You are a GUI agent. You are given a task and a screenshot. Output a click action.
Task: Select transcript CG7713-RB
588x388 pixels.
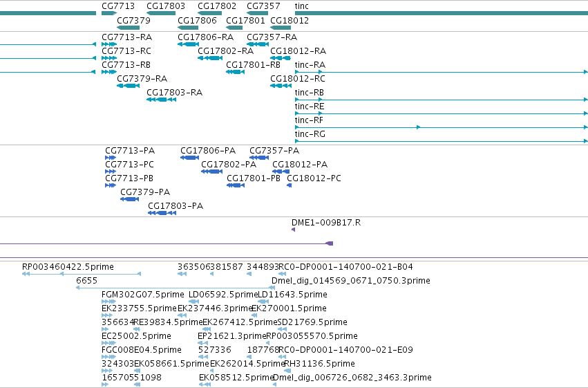[126, 65]
